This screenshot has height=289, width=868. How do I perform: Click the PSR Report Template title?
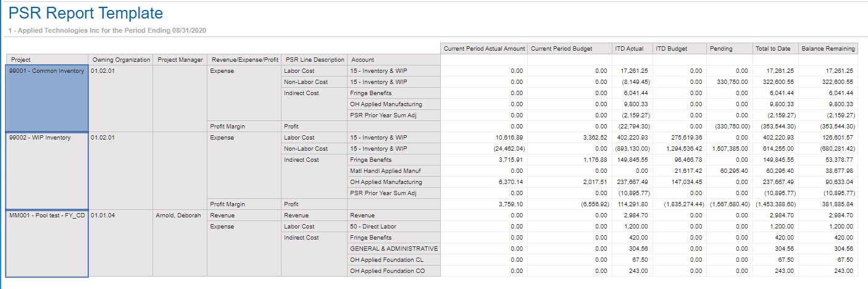pos(86,13)
